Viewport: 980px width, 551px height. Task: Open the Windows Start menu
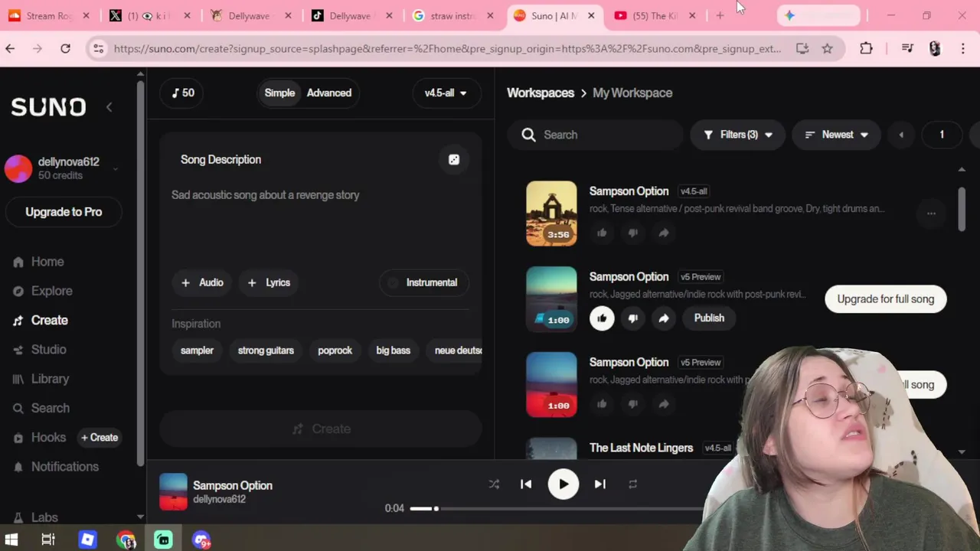point(11,540)
